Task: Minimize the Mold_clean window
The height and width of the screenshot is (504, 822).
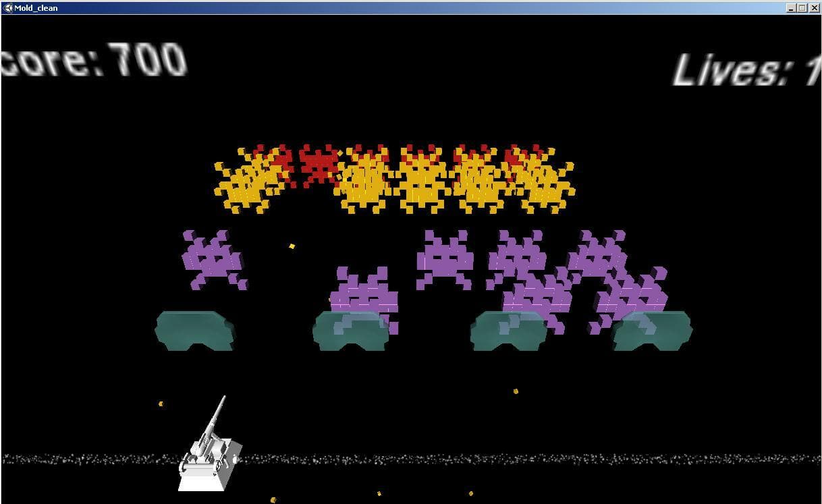Action: 792,7
